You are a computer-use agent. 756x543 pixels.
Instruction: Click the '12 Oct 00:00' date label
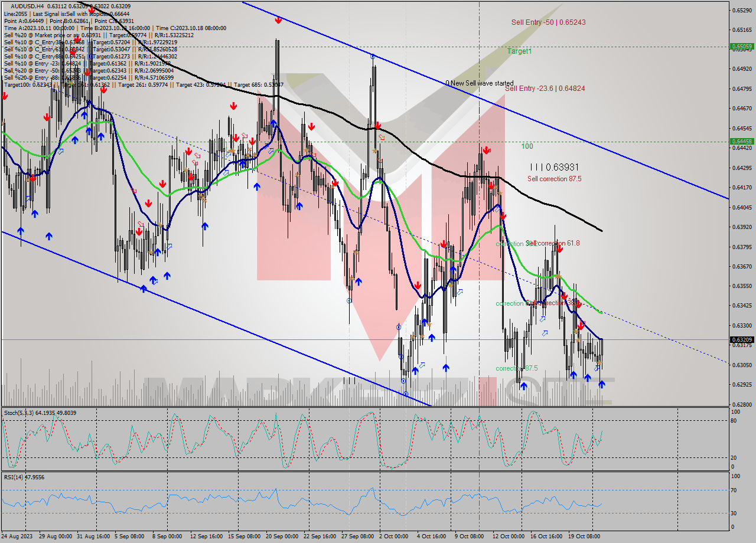click(x=509, y=537)
